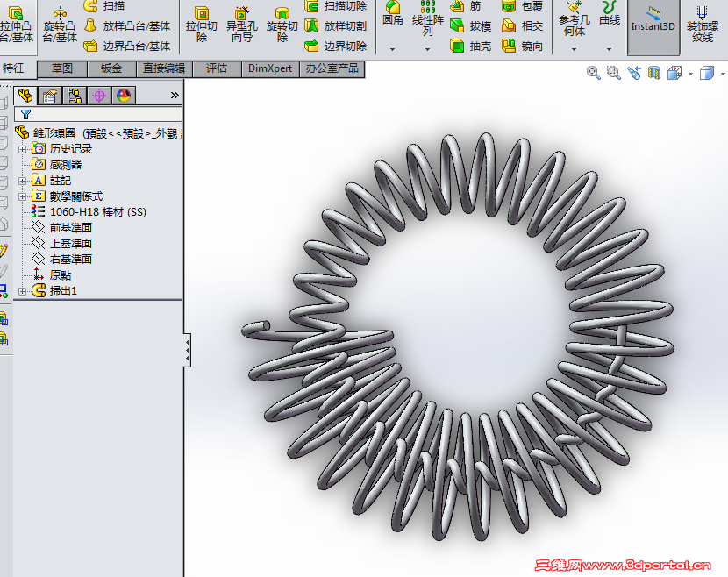
Task: Open the 参考几何体 reference geometry tool
Action: coord(575,19)
